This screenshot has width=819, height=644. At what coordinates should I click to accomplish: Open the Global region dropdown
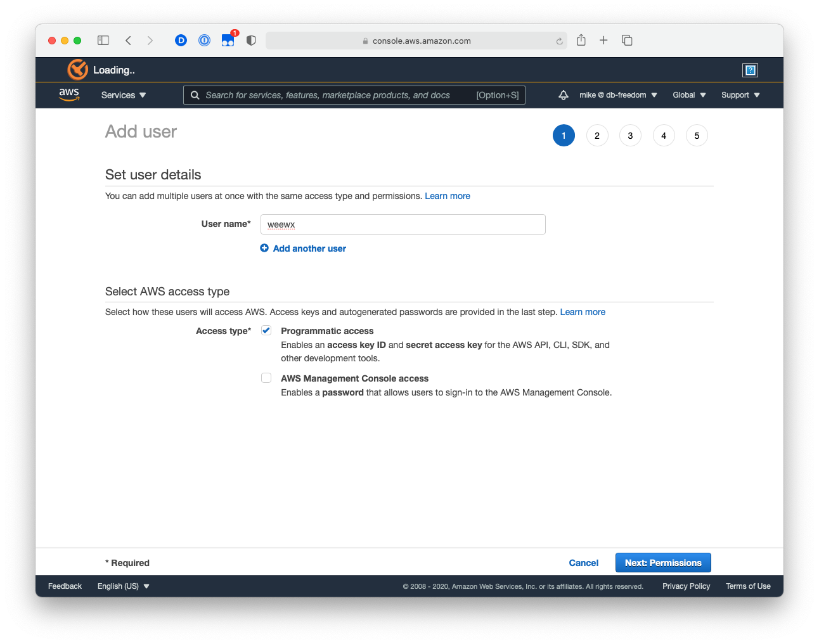pyautogui.click(x=689, y=95)
